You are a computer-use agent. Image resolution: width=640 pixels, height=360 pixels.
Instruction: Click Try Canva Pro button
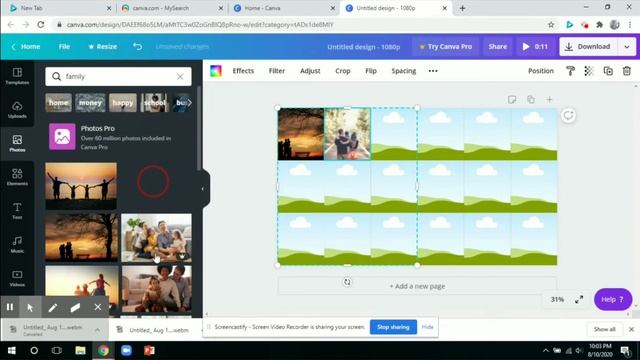445,47
